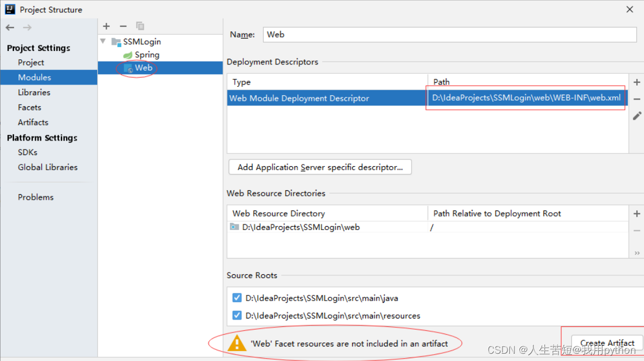The height and width of the screenshot is (361, 644).
Task: Add a web resource directory with plus icon
Action: pyautogui.click(x=637, y=214)
